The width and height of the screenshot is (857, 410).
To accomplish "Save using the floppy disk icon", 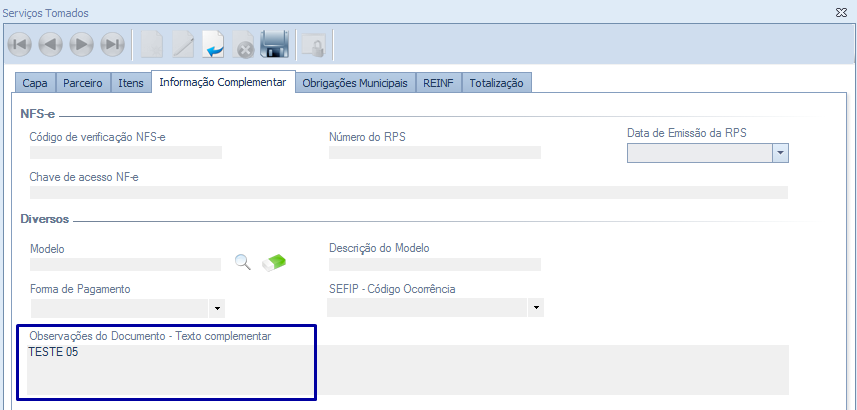I will click(x=274, y=45).
